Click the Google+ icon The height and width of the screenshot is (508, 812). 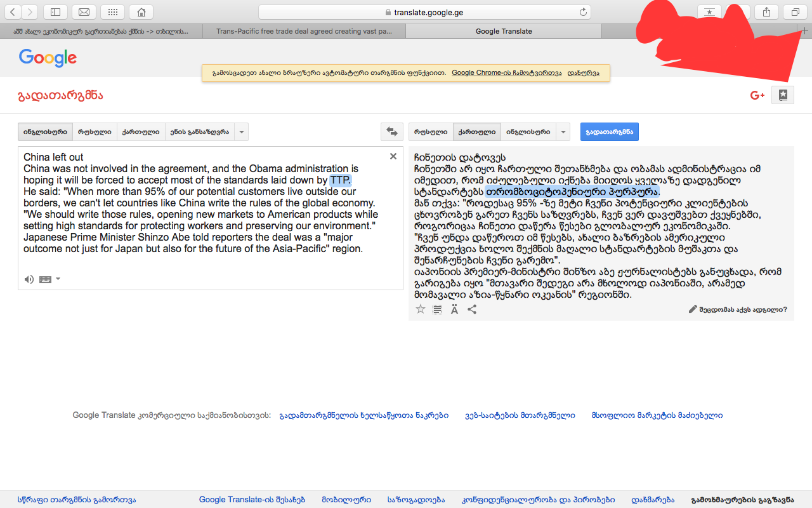click(757, 95)
